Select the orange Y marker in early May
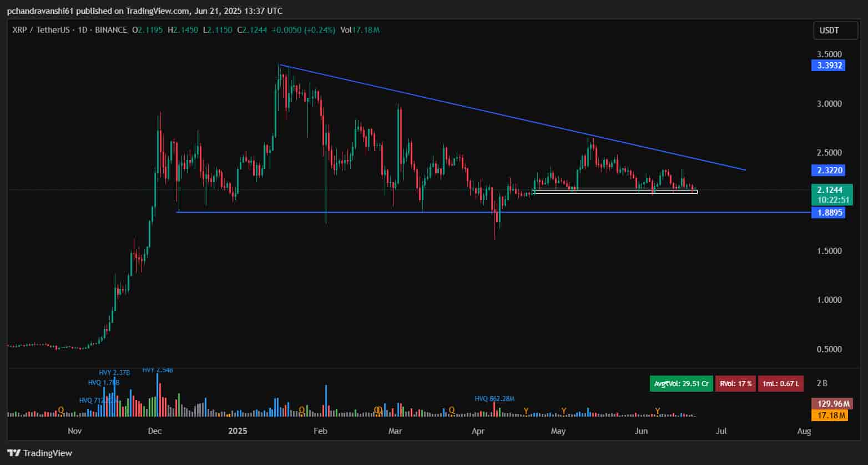868x465 pixels. coord(563,411)
